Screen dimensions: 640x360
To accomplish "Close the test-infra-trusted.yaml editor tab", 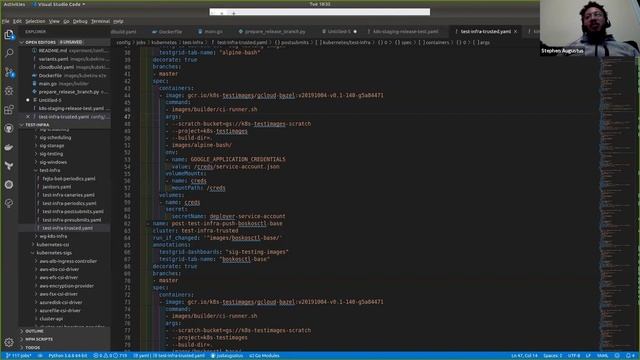I will click(516, 31).
